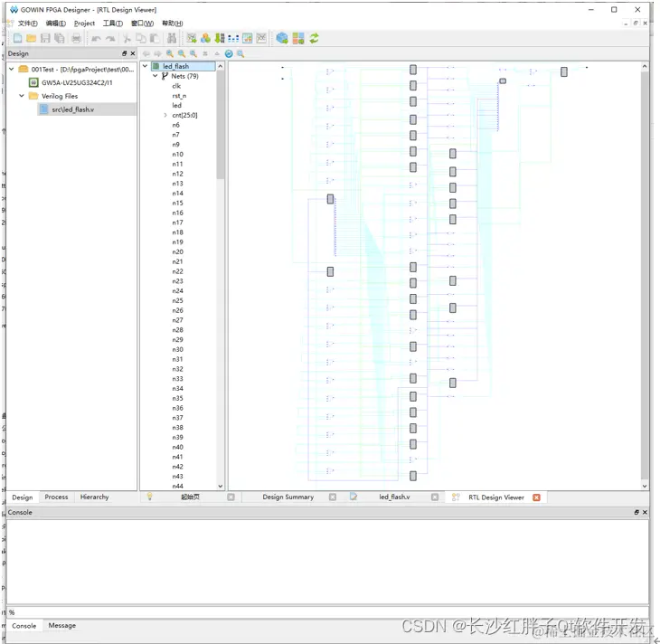Viewport: 660px width, 644px height.
Task: Click the back arrow in RTL viewer toolbar
Action: tap(146, 53)
